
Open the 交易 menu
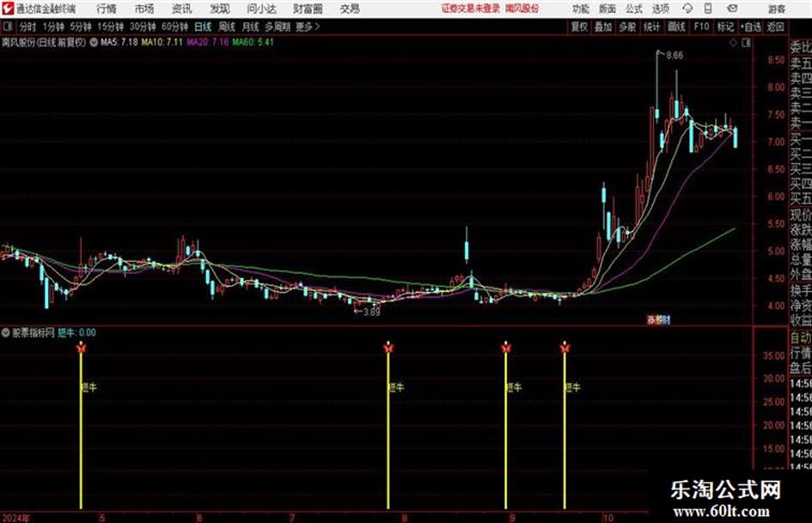click(350, 9)
